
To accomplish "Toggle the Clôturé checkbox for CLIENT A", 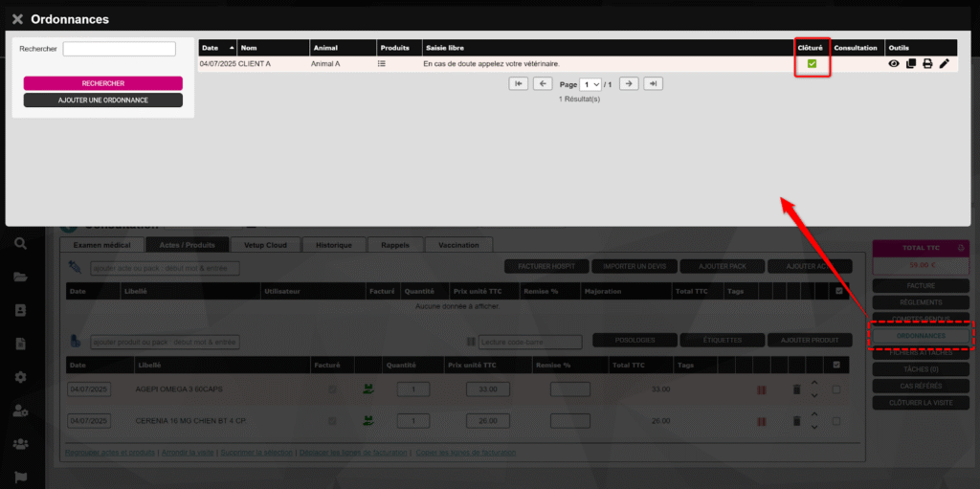I will pos(812,64).
